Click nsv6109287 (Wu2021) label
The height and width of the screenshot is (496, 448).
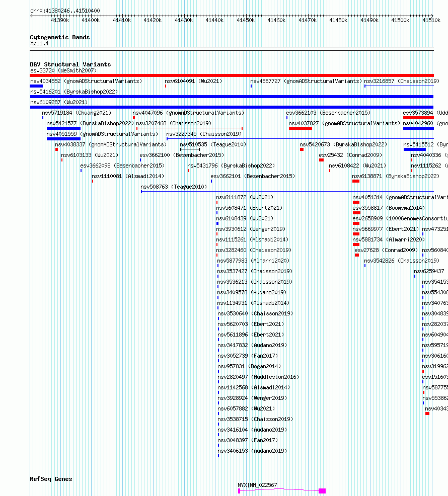pos(59,102)
